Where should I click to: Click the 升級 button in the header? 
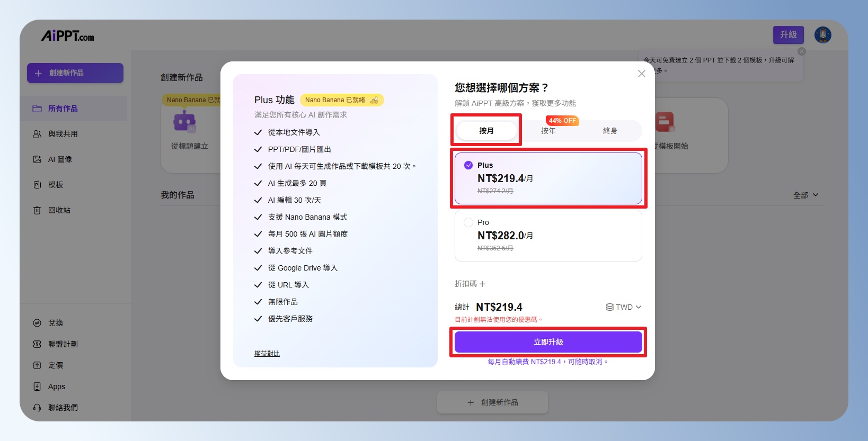click(x=789, y=35)
